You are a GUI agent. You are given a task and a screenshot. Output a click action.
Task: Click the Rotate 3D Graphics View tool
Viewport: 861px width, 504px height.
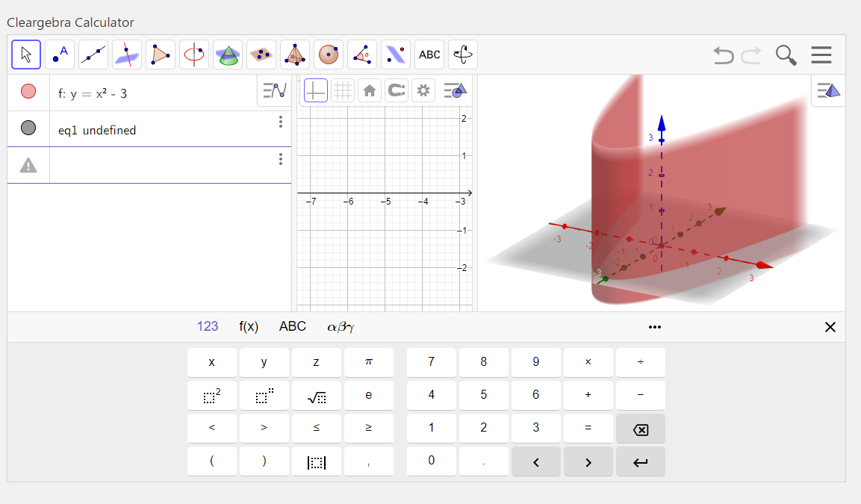463,55
